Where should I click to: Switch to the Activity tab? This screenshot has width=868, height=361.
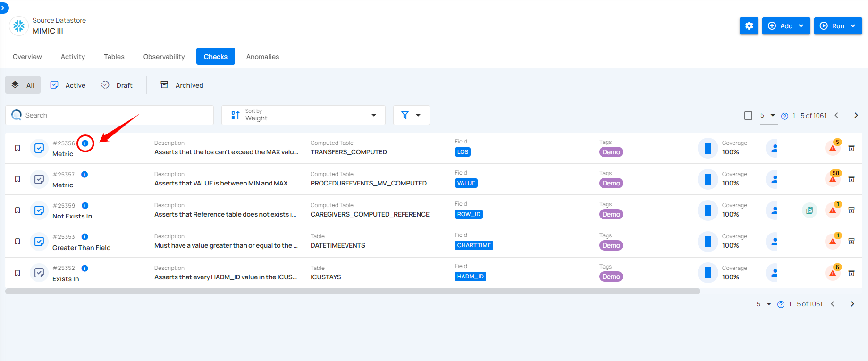coord(73,57)
